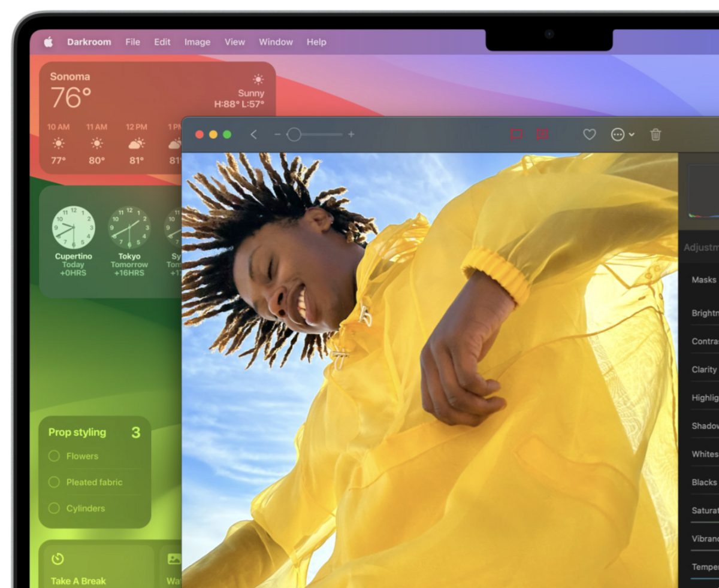The height and width of the screenshot is (588, 719).
Task: Click the Take A Break label
Action: (x=78, y=581)
